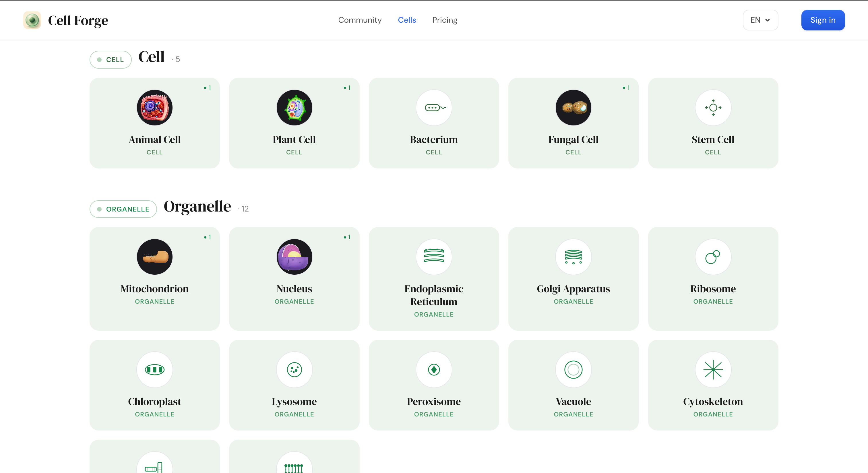Click the count badge on Mitochondrion card
Screen dimensions: 868x473
(208, 237)
